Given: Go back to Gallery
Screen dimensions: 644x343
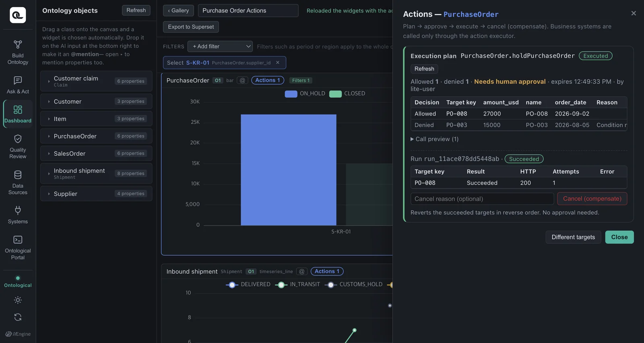Looking at the screenshot, I should click(178, 10).
